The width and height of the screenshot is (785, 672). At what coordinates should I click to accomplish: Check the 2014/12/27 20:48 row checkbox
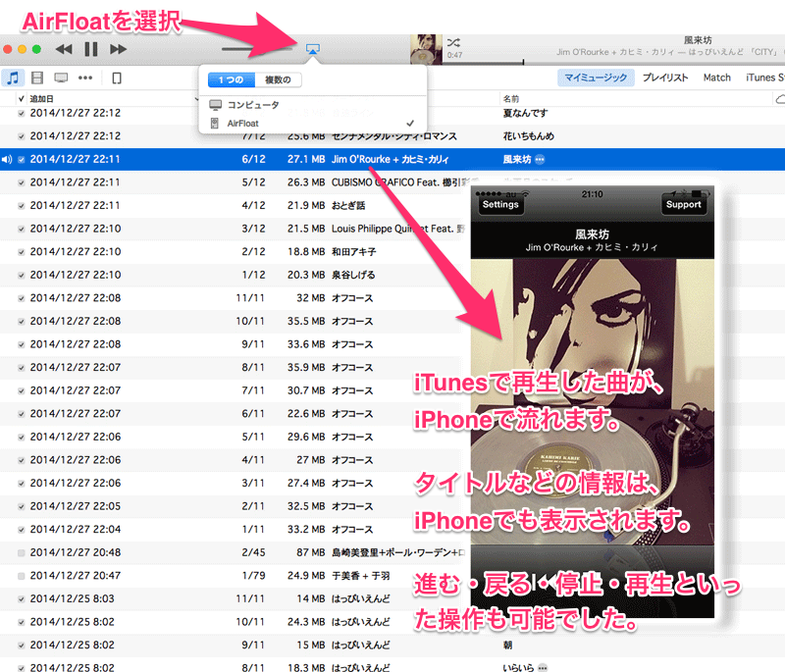(x=21, y=553)
